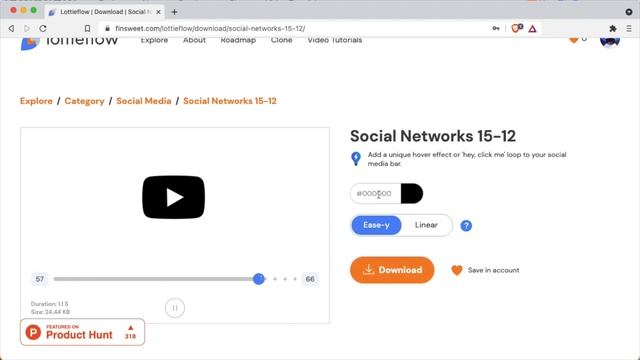This screenshot has height=360, width=640.
Task: Follow the Social Media breadcrumb link
Action: click(144, 101)
